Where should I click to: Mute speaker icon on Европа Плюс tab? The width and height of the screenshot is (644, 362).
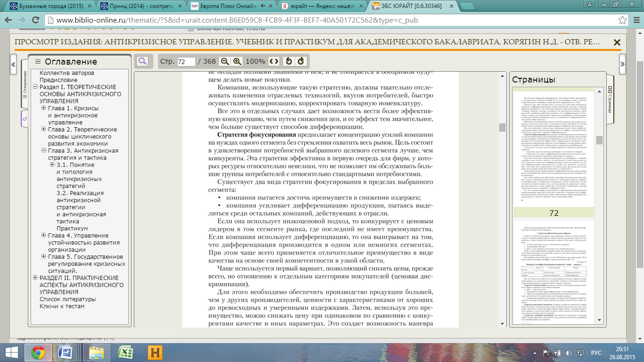point(262,7)
